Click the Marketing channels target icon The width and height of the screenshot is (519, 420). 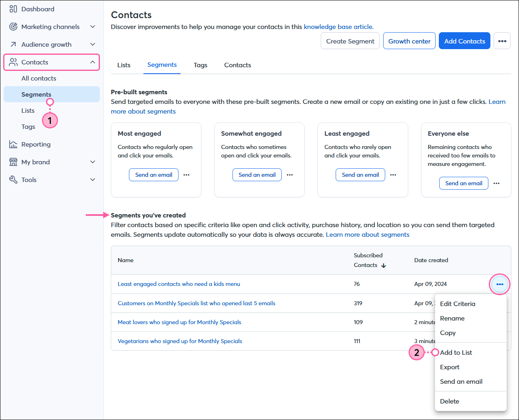tap(13, 27)
